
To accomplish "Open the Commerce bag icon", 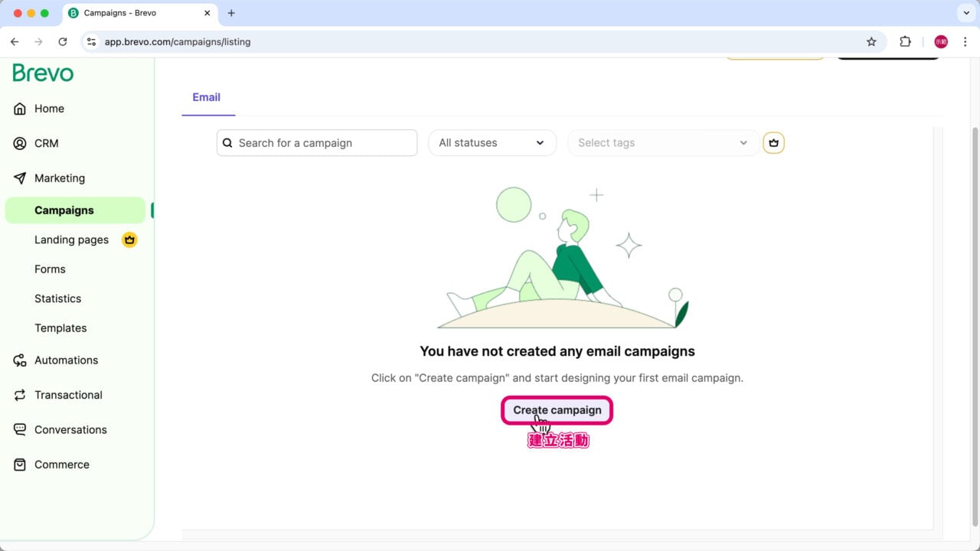I will tap(20, 465).
